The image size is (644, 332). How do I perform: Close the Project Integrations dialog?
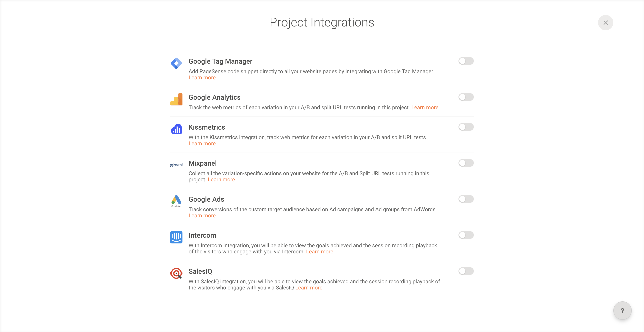[x=605, y=23]
